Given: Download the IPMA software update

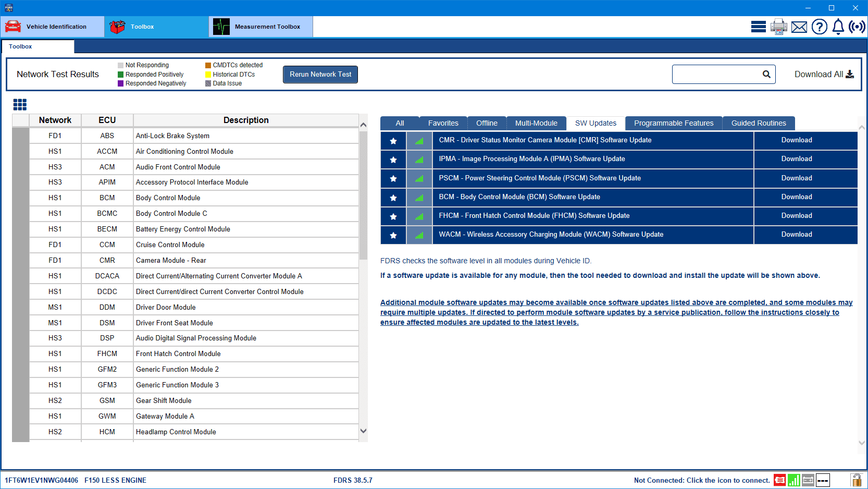Looking at the screenshot, I should [x=796, y=159].
